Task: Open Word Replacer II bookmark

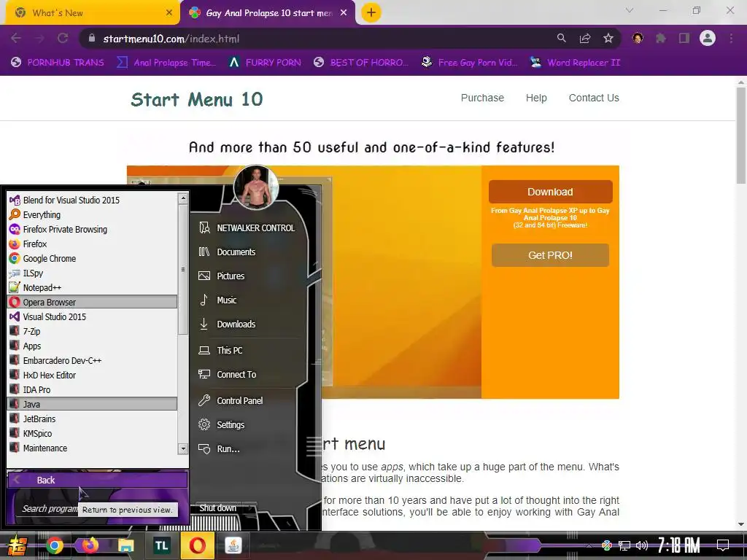Action: click(575, 63)
